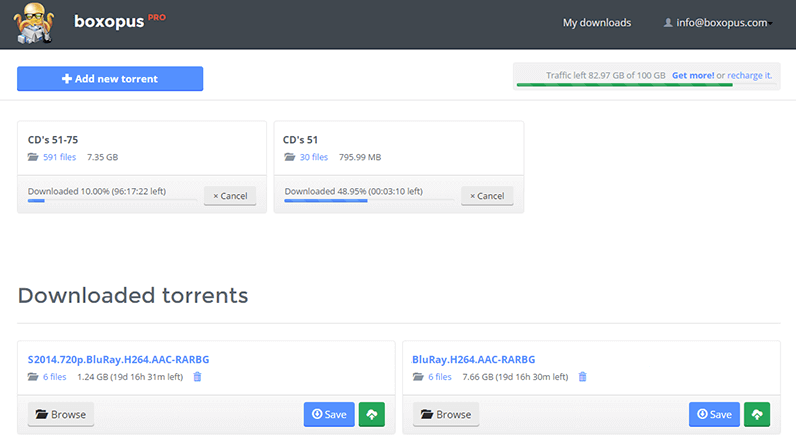Save the 7.66 GB torrent
Viewport: 796px width, 442px height.
pyautogui.click(x=714, y=415)
